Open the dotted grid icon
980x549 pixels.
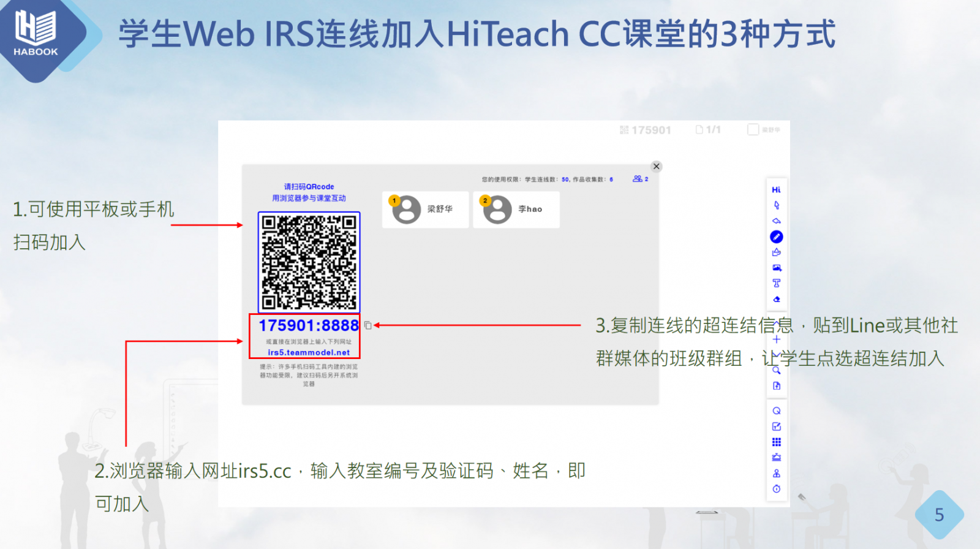(776, 442)
